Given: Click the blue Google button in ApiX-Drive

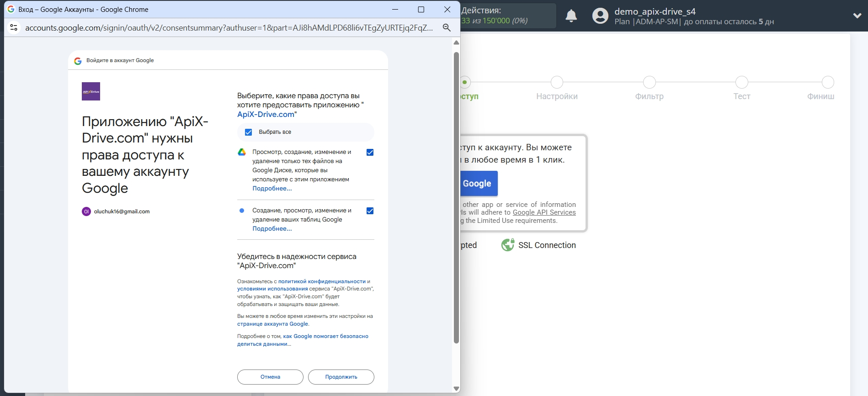Looking at the screenshot, I should 479,184.
